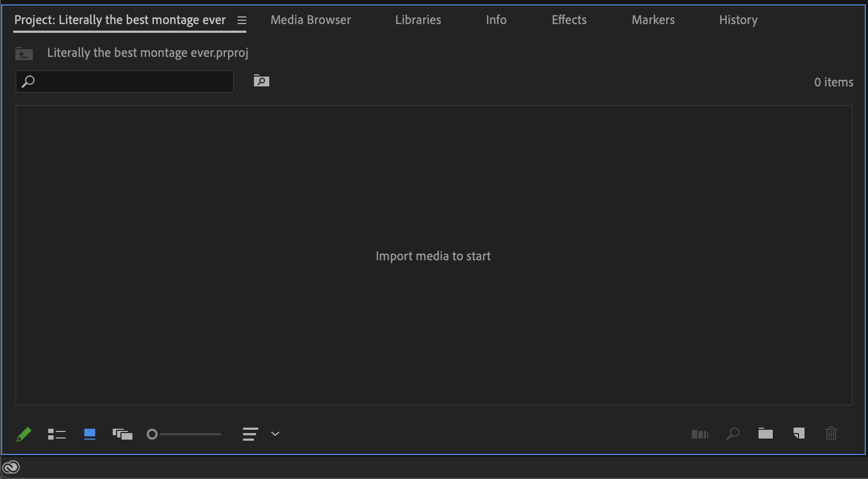The image size is (868, 479).
Task: Click the navigate-up bin folder icon
Action: pyautogui.click(x=24, y=54)
